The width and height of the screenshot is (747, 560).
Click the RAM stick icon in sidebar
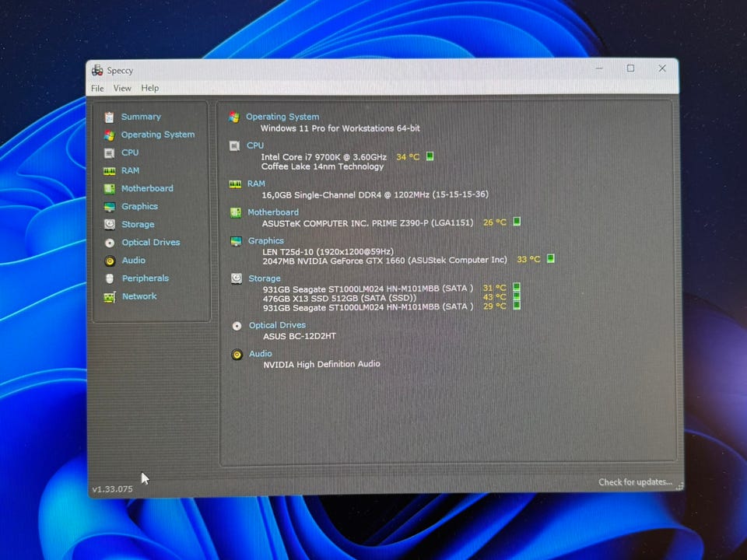tap(109, 171)
